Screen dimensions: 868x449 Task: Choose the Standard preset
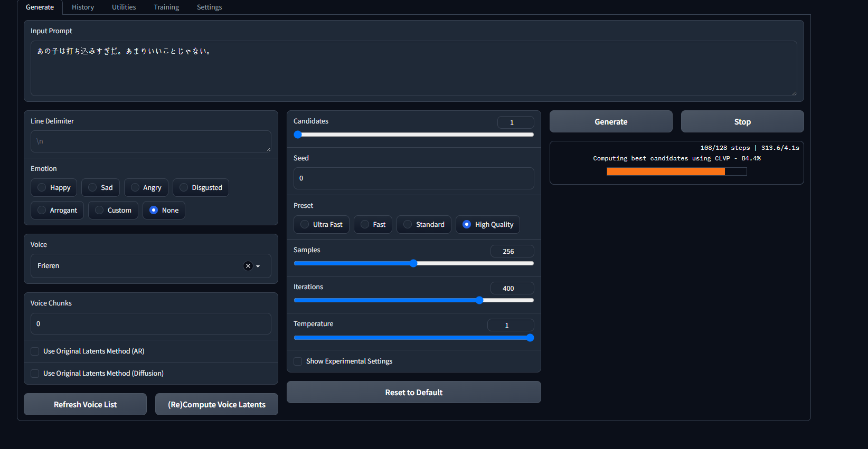pos(424,225)
